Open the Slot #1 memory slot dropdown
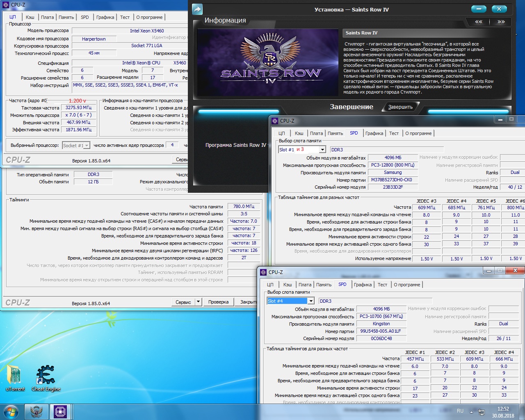 click(322, 150)
